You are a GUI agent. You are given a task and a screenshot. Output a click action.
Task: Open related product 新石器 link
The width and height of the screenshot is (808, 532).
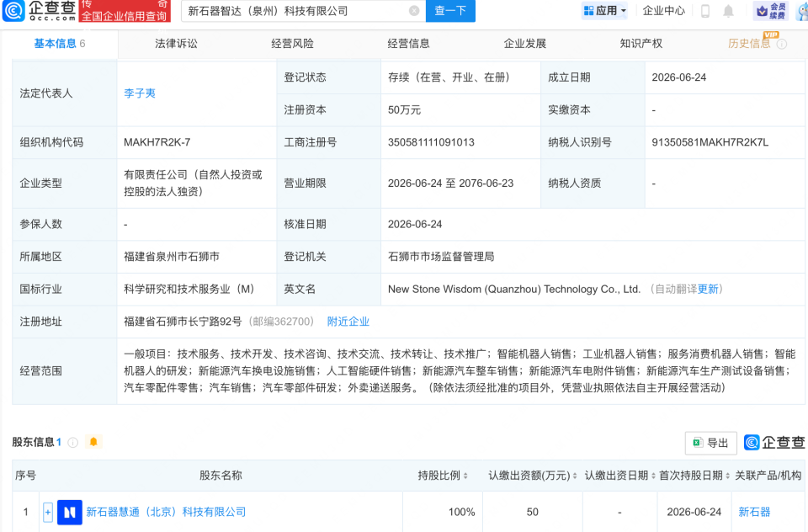pos(754,513)
